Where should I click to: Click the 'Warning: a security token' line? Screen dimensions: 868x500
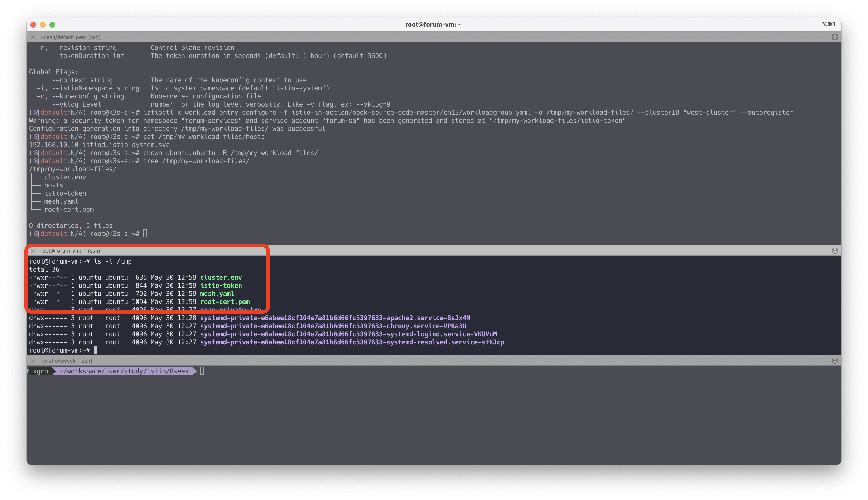[327, 121]
